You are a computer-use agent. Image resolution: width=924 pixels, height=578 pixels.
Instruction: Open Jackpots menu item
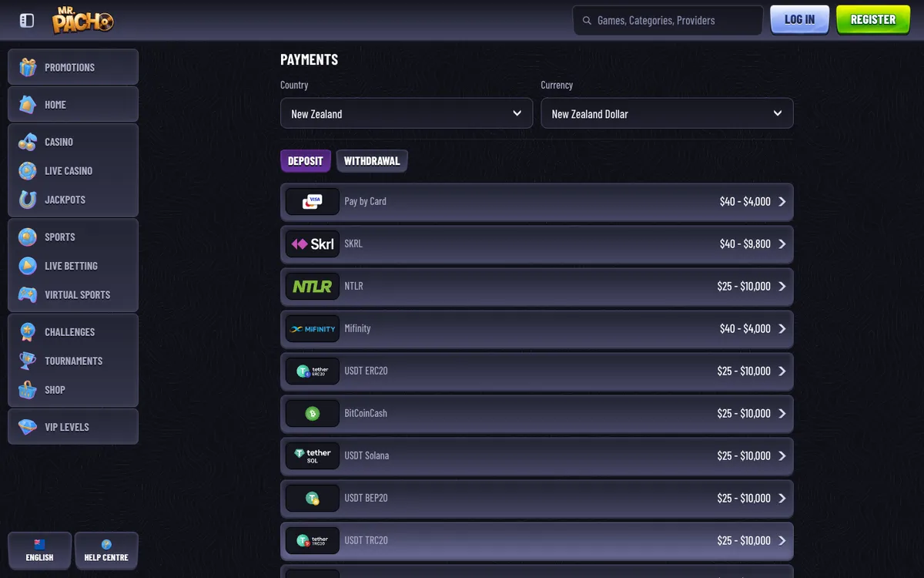coord(73,200)
